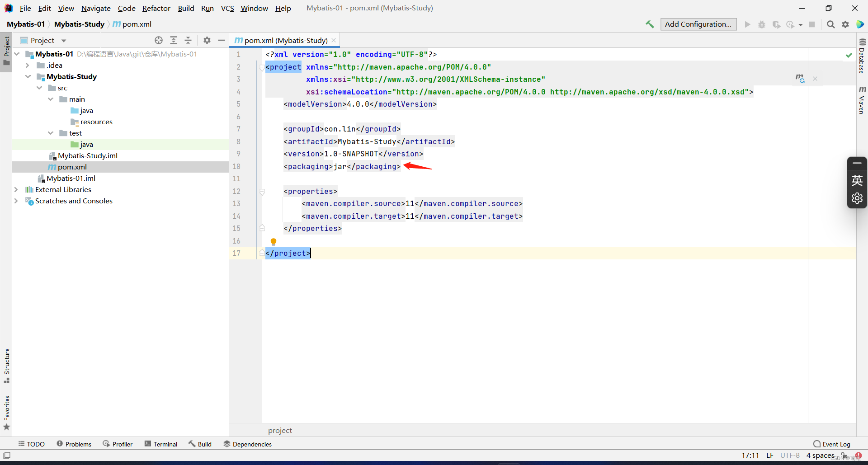Select resources folder in tree
The image size is (868, 465).
tap(96, 122)
